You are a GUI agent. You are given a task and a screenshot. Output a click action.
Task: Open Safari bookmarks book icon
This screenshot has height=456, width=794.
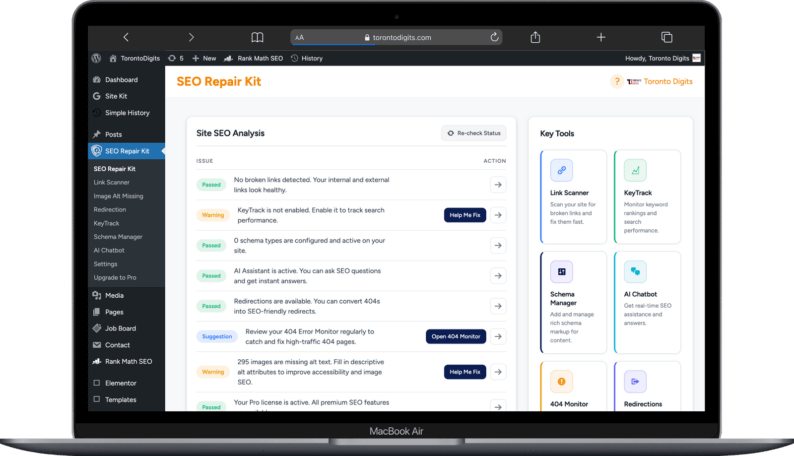(x=257, y=37)
